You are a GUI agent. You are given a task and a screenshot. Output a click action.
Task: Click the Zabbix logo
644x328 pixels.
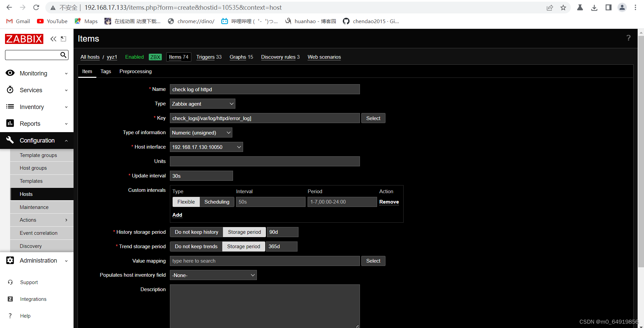(x=24, y=39)
